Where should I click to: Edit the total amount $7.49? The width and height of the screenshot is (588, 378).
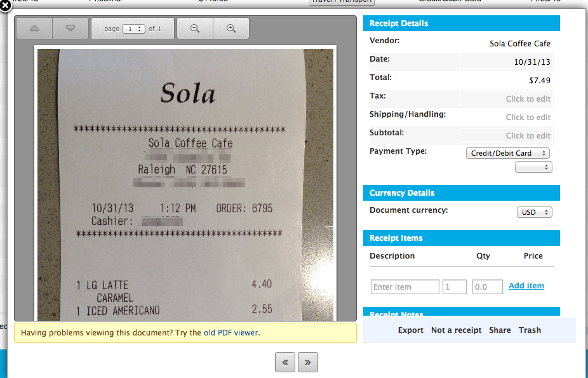(540, 80)
